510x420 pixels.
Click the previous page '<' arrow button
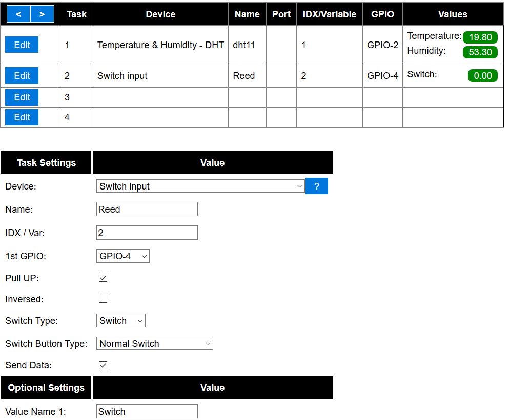coord(18,14)
